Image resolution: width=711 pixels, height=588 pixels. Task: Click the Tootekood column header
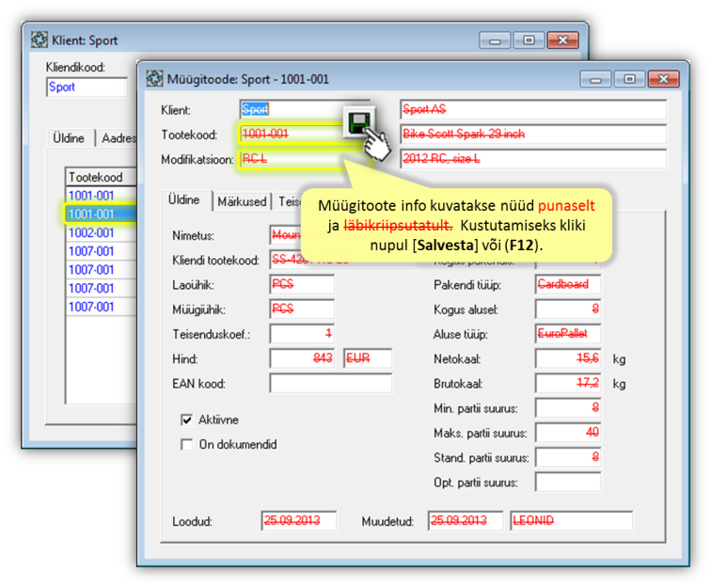tap(99, 177)
